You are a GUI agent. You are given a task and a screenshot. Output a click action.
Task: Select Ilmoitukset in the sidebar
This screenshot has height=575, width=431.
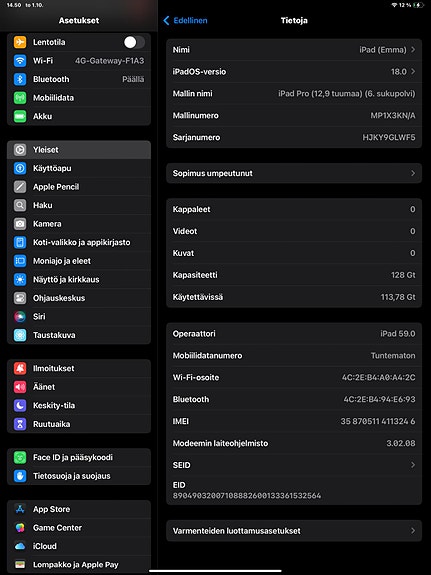click(x=79, y=369)
